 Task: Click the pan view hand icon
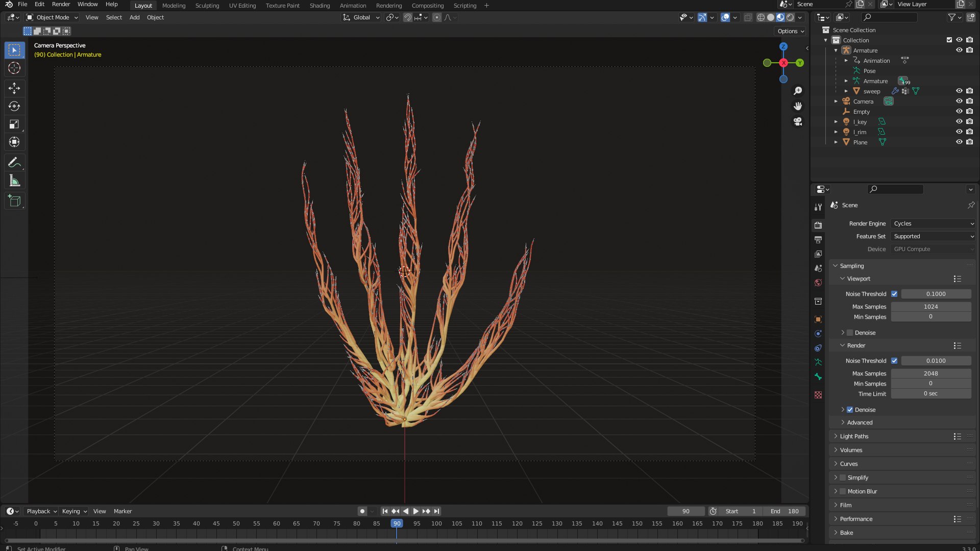[798, 106]
